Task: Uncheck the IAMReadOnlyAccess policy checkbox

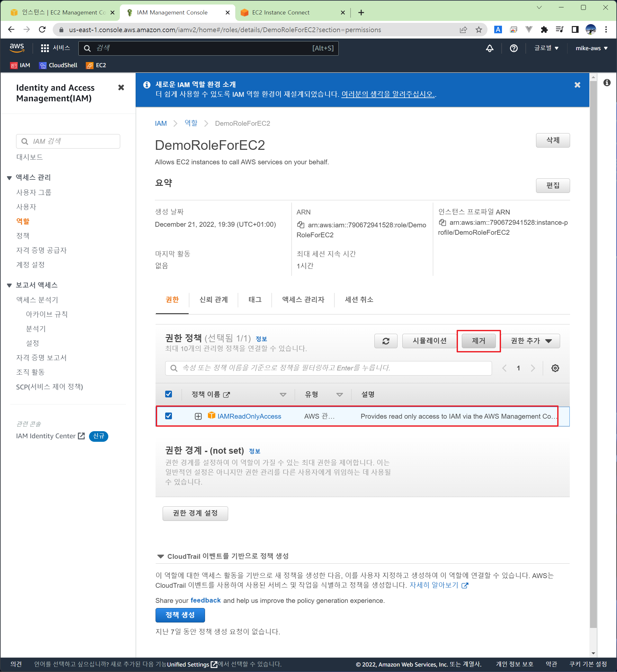Action: point(169,416)
